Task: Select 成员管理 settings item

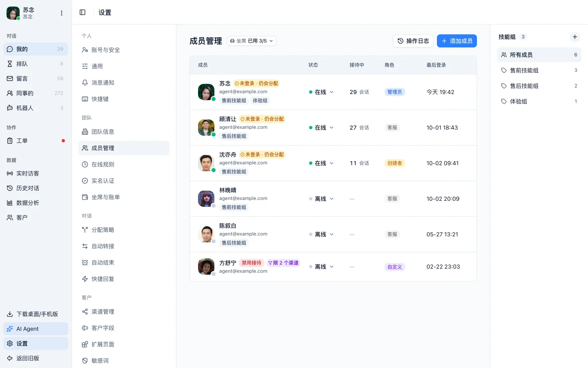Action: pyautogui.click(x=124, y=148)
